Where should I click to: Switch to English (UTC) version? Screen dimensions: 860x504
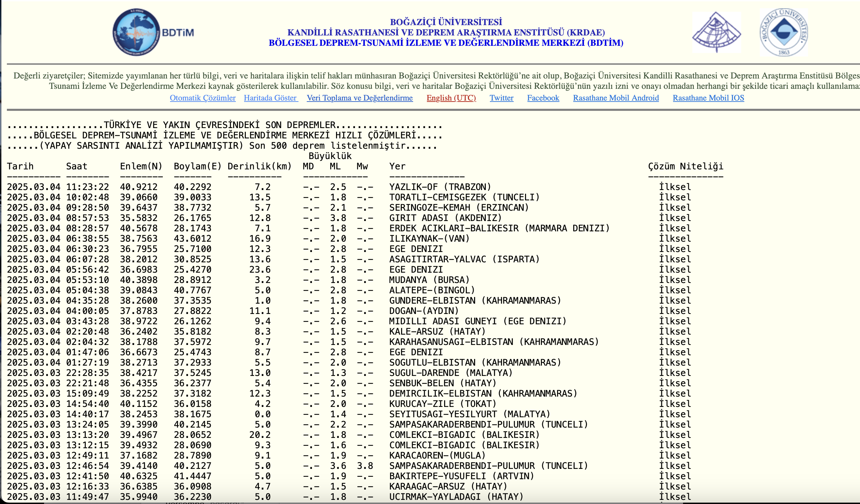451,98
